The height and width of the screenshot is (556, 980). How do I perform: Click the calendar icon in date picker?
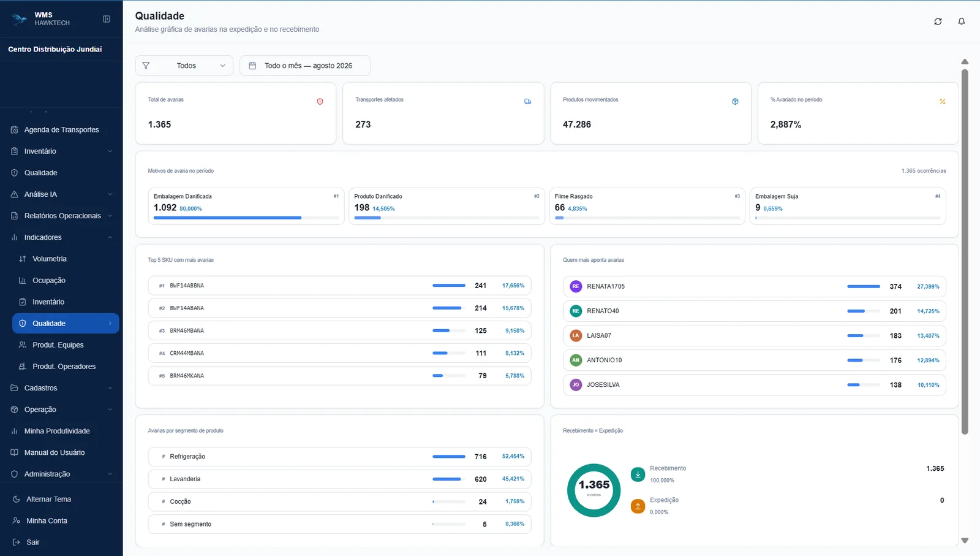pos(252,66)
